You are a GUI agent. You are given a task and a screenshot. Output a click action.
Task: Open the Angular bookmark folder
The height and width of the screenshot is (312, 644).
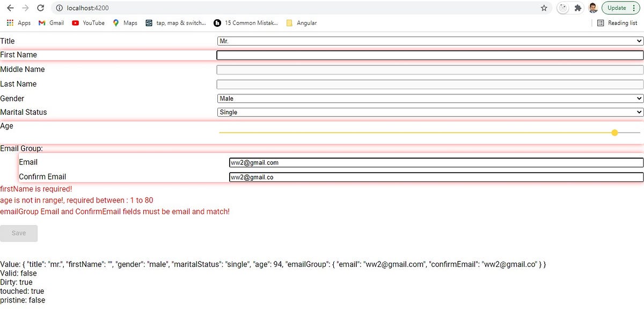pos(301,23)
